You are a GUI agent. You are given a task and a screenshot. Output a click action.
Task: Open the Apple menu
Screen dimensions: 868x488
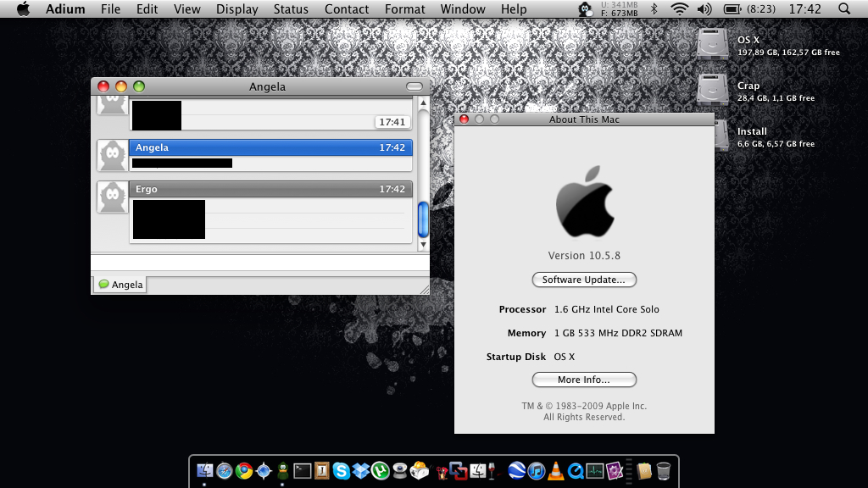[23, 8]
